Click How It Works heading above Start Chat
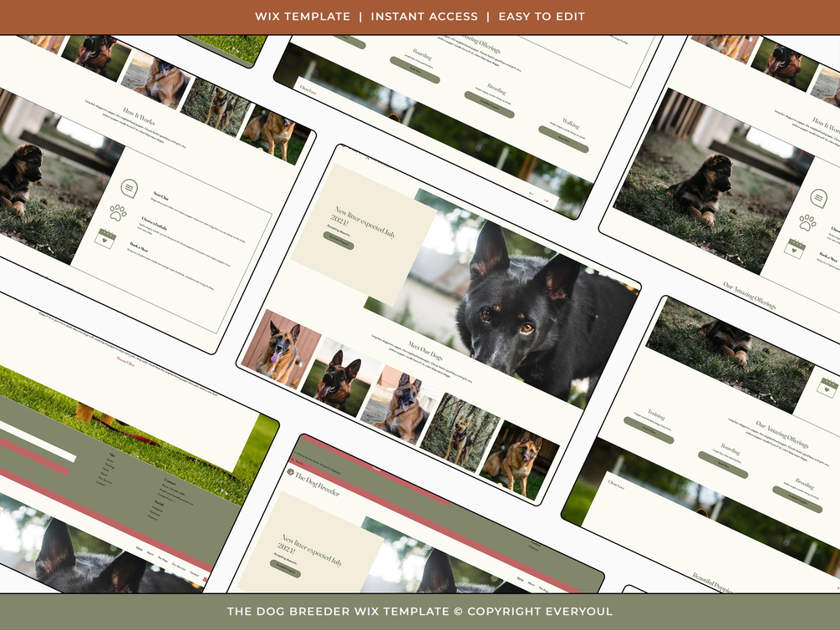This screenshot has height=630, width=840. 139,115
